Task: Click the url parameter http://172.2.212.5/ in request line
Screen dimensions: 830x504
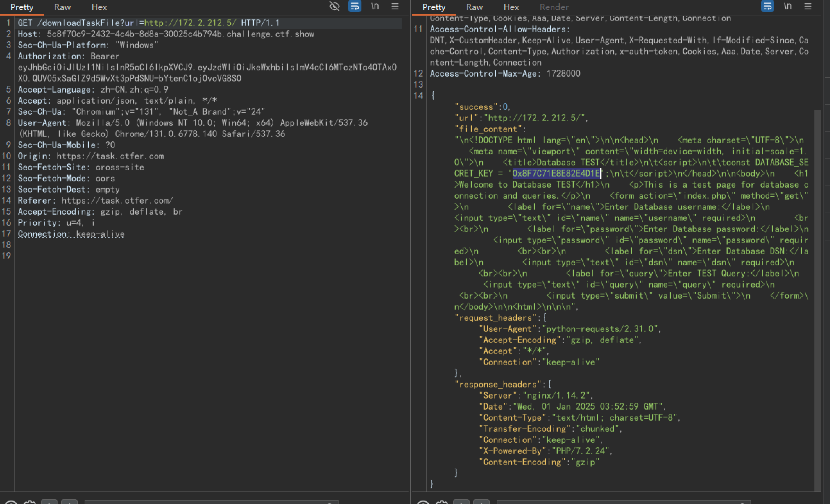Action: click(190, 23)
